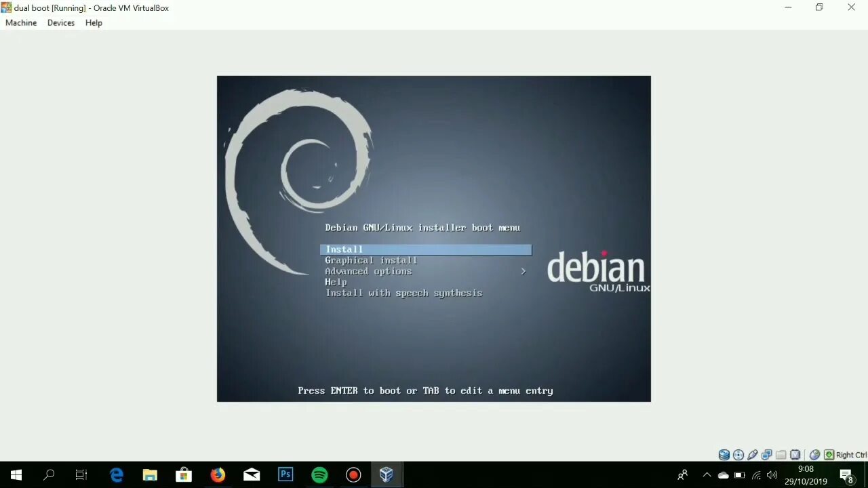Launch Firefox from taskbar
868x488 pixels.
tap(218, 474)
